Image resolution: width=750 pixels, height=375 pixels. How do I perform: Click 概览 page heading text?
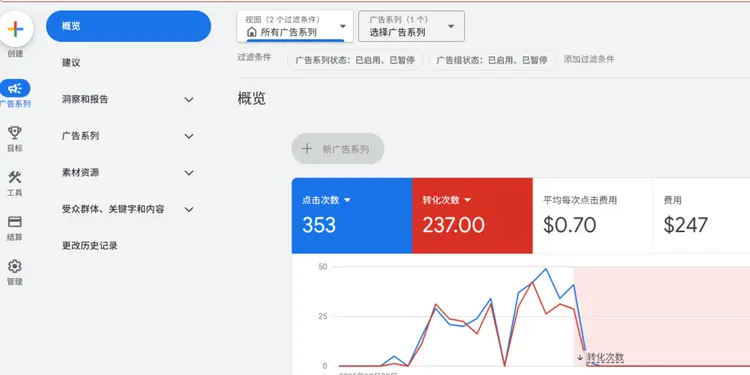coord(252,99)
